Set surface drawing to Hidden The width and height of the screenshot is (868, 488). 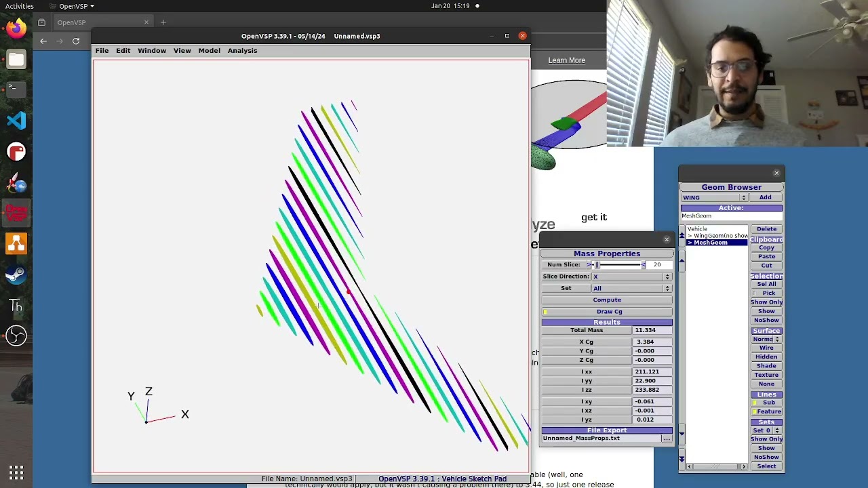pos(766,357)
